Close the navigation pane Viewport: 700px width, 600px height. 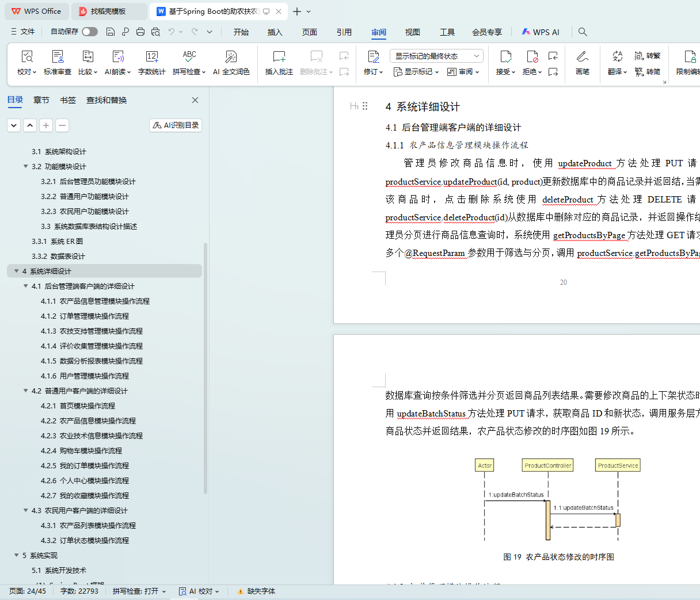(195, 100)
